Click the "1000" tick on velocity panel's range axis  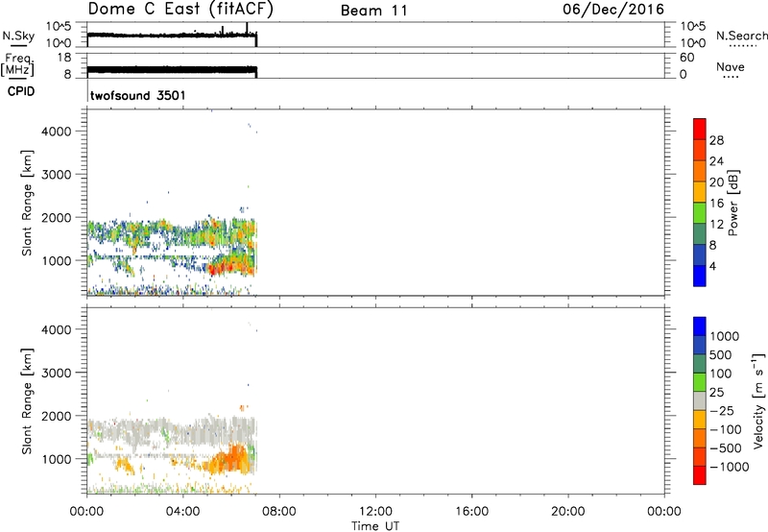57,459
